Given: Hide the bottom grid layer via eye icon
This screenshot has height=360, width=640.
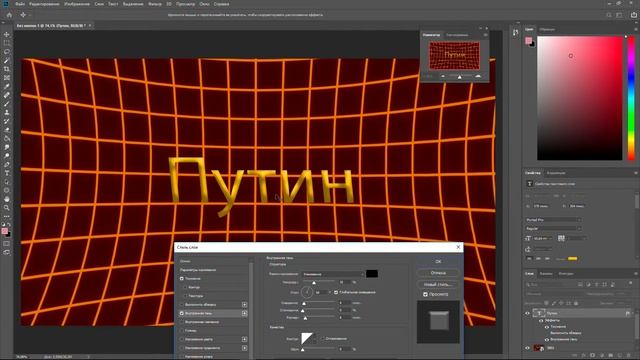Looking at the screenshot, I should click(x=527, y=348).
